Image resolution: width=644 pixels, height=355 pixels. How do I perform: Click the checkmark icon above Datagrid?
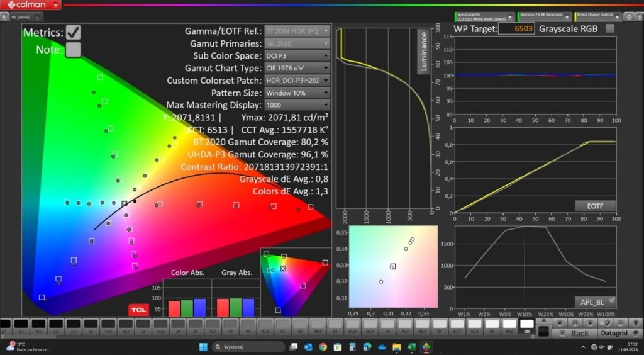606,323
